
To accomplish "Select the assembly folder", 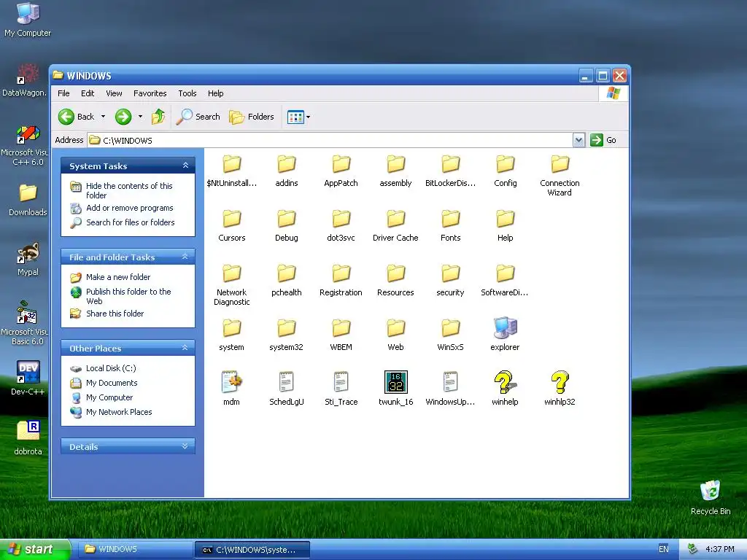I will point(395,170).
